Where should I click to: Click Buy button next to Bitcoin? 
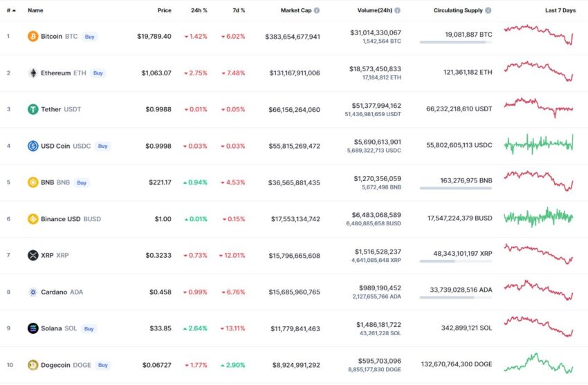[x=90, y=37]
